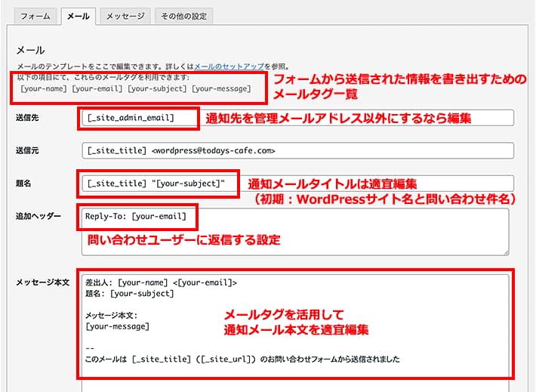Click the 送信先 field label
536x392 pixels.
(x=27, y=118)
